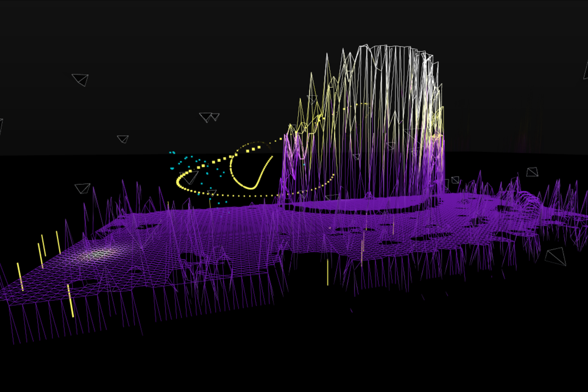This screenshot has height=392, width=588.
Task: Select the largest wireframe pyramid at lower right
Action: click(x=556, y=256)
